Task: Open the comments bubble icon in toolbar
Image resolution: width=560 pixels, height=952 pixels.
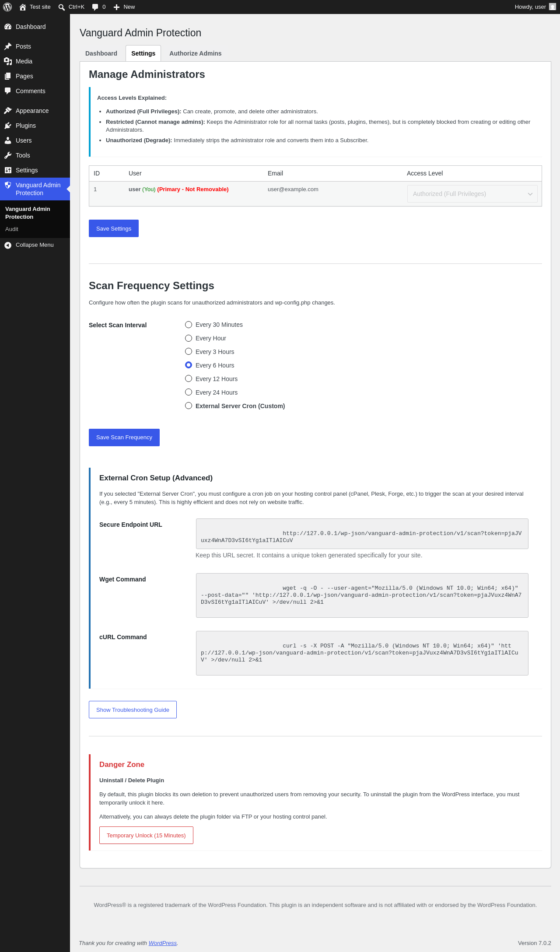Action: coord(95,7)
